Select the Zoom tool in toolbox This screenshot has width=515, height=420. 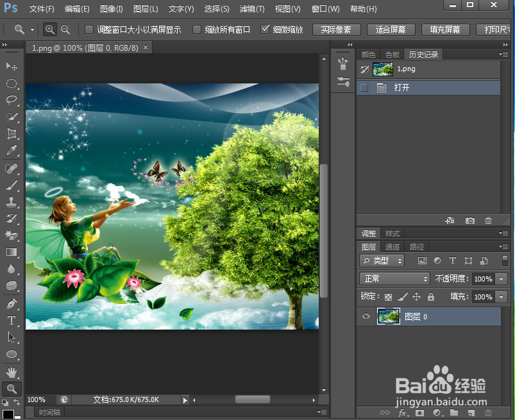pyautogui.click(x=12, y=389)
